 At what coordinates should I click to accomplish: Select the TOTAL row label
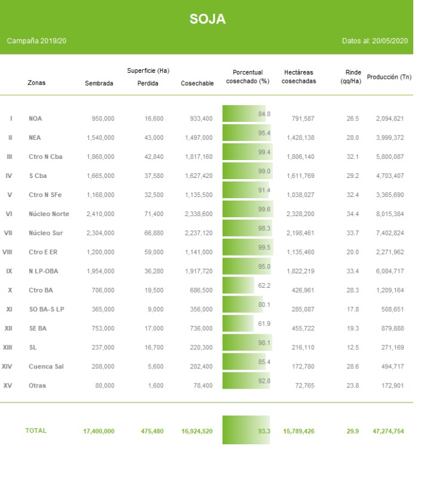point(36,430)
